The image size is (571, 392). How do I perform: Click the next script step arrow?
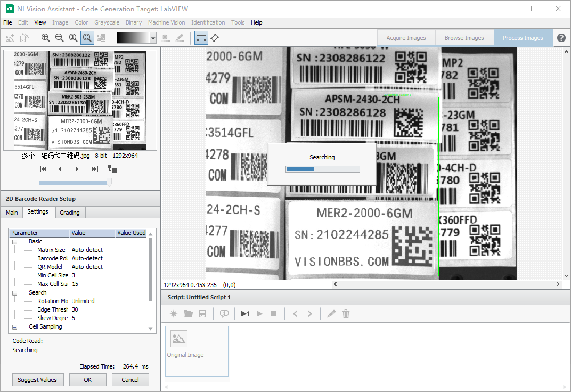[309, 314]
